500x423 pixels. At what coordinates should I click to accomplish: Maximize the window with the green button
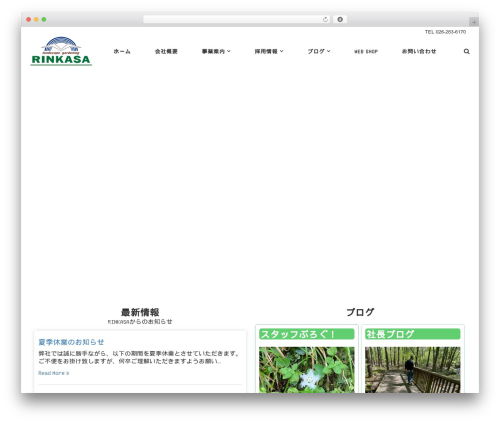pyautogui.click(x=44, y=20)
